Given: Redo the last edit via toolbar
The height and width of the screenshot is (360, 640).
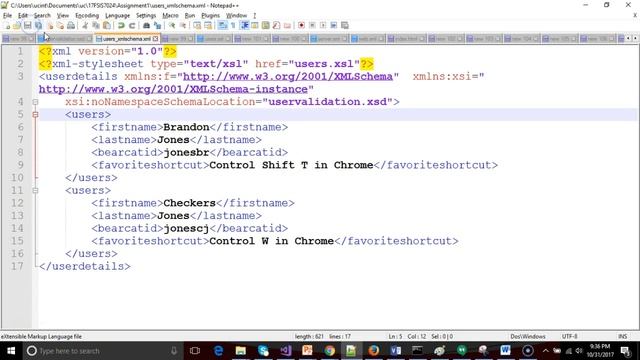Looking at the screenshot, I should pyautogui.click(x=132, y=25).
